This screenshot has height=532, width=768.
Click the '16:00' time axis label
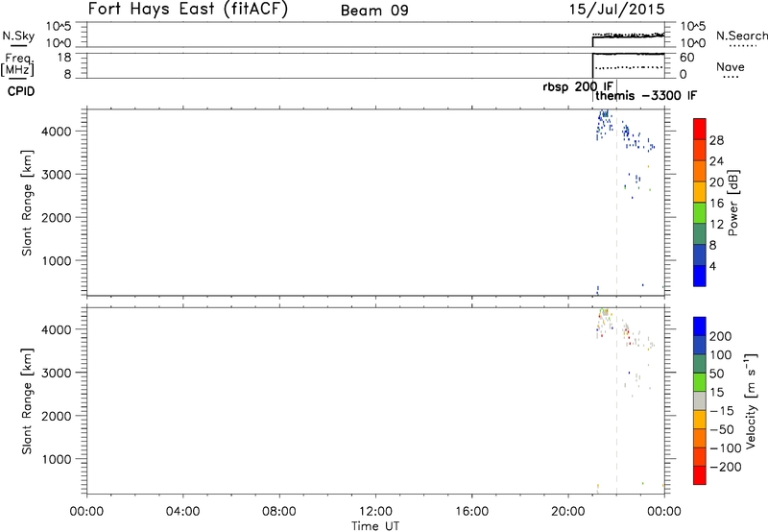(471, 512)
